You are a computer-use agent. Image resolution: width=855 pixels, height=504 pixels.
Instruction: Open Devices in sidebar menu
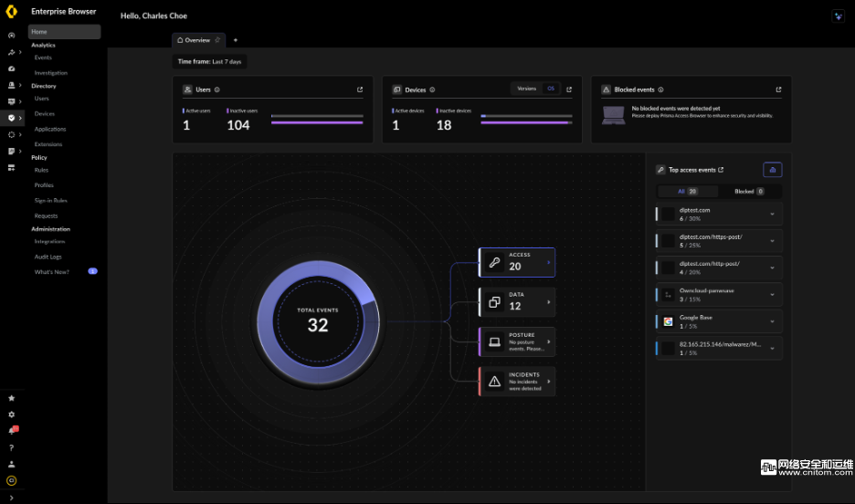tap(44, 113)
